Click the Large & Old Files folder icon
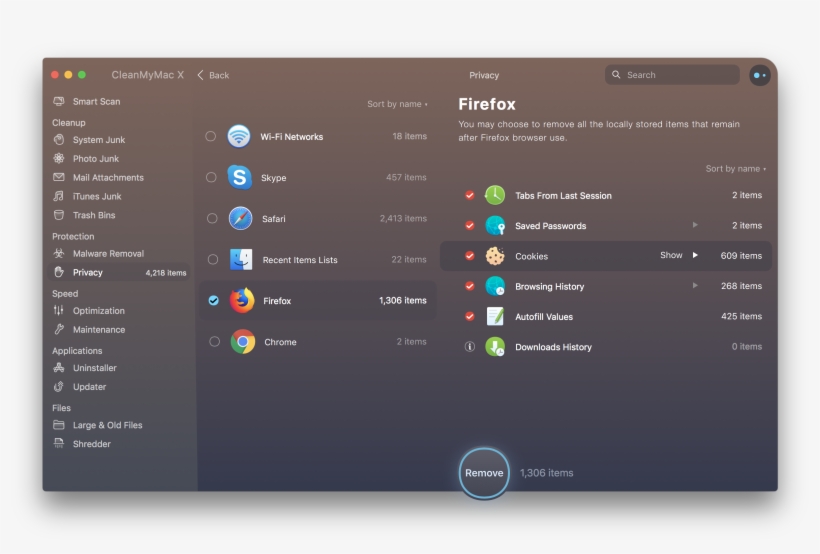Image resolution: width=820 pixels, height=554 pixels. [59, 425]
